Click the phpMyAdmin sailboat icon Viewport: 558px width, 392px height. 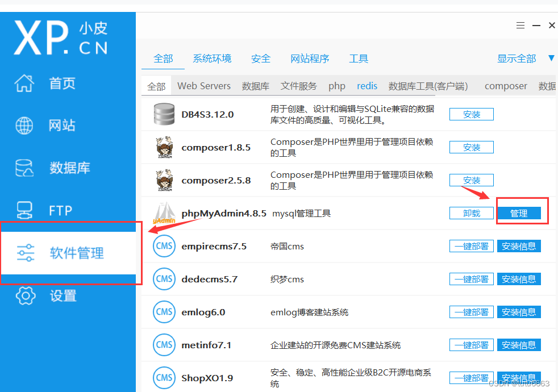click(x=164, y=212)
